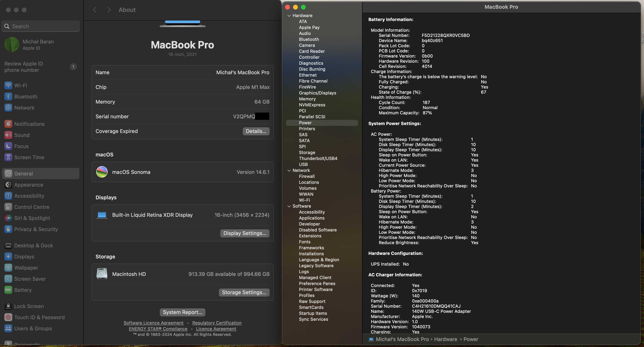The width and height of the screenshot is (644, 347).
Task: Collapse the Software section in System Information
Action: click(x=289, y=206)
